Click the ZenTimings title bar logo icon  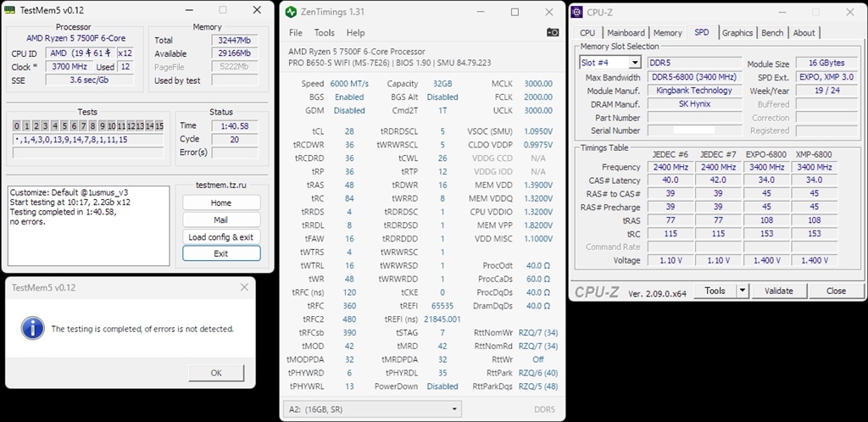click(291, 12)
